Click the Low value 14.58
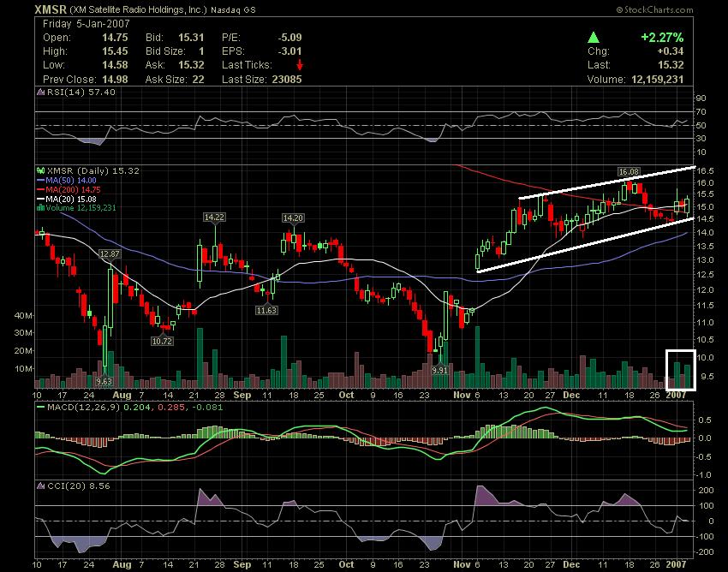 point(115,65)
